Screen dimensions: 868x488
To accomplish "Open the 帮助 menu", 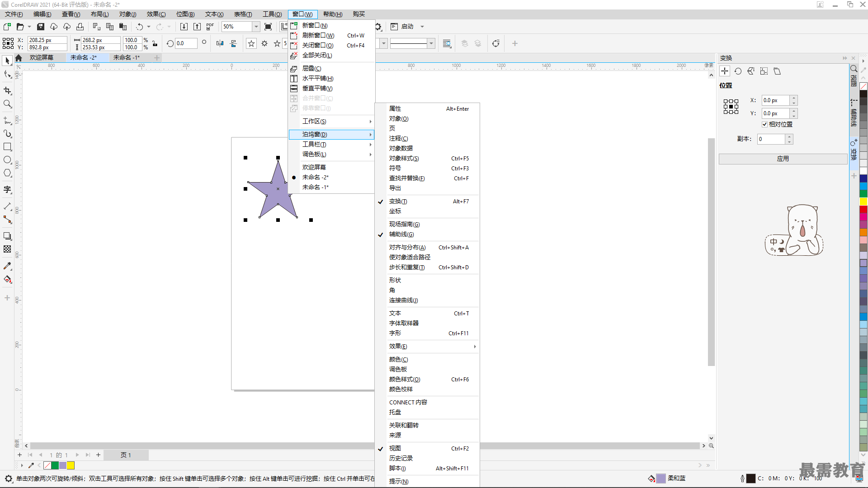I will pos(333,14).
